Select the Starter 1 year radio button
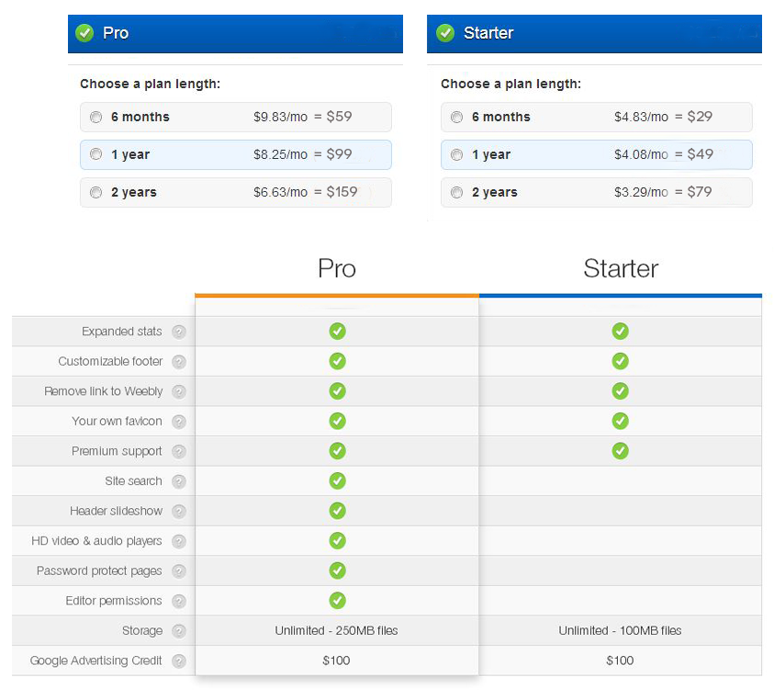Screen dimensions: 774x700 456,154
